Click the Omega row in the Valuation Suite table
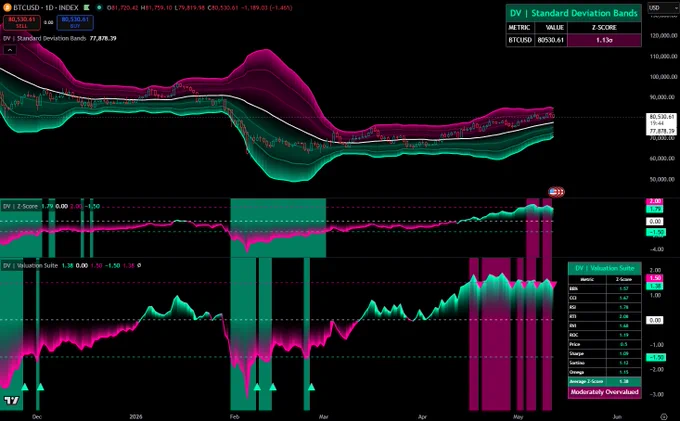 605,372
